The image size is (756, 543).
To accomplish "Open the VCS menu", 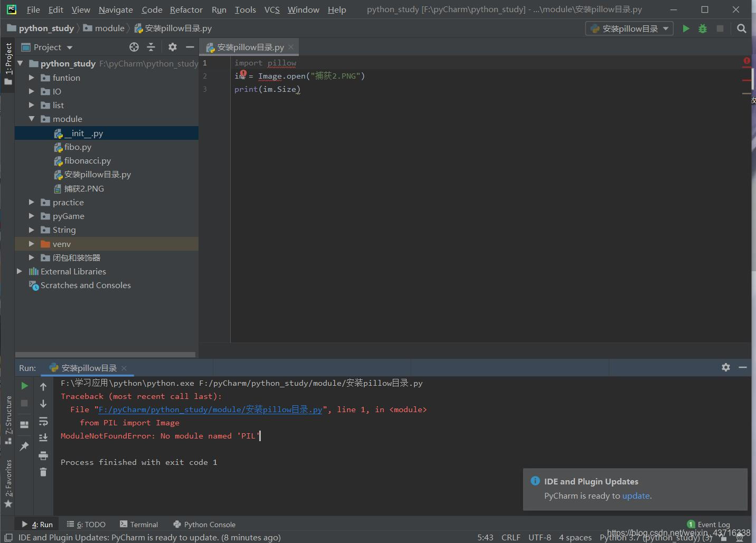I will tap(272, 9).
